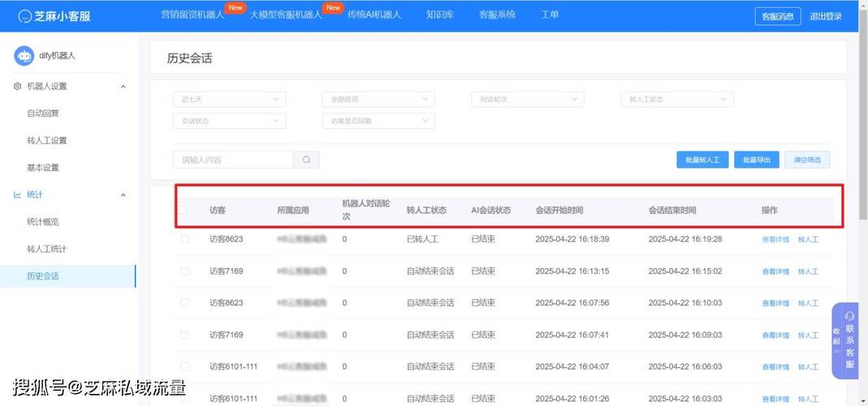Open the 近七天 date range dropdown
The width and height of the screenshot is (868, 406).
229,99
